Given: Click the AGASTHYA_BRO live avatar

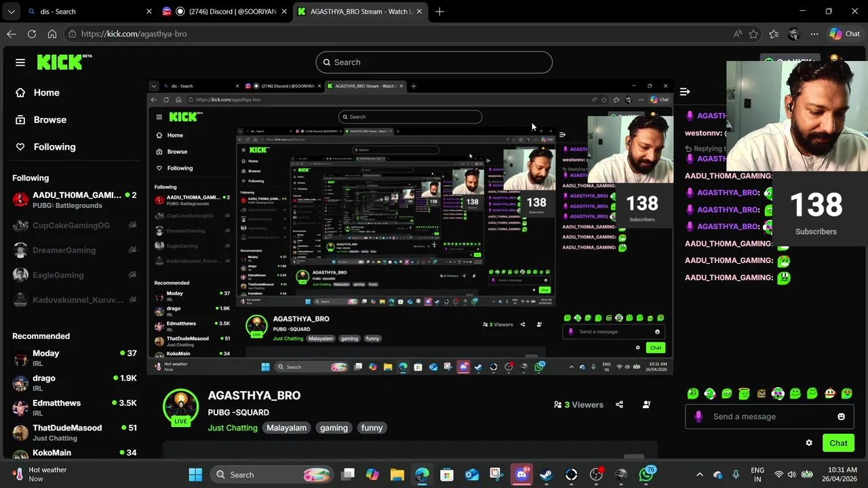Looking at the screenshot, I should point(180,406).
